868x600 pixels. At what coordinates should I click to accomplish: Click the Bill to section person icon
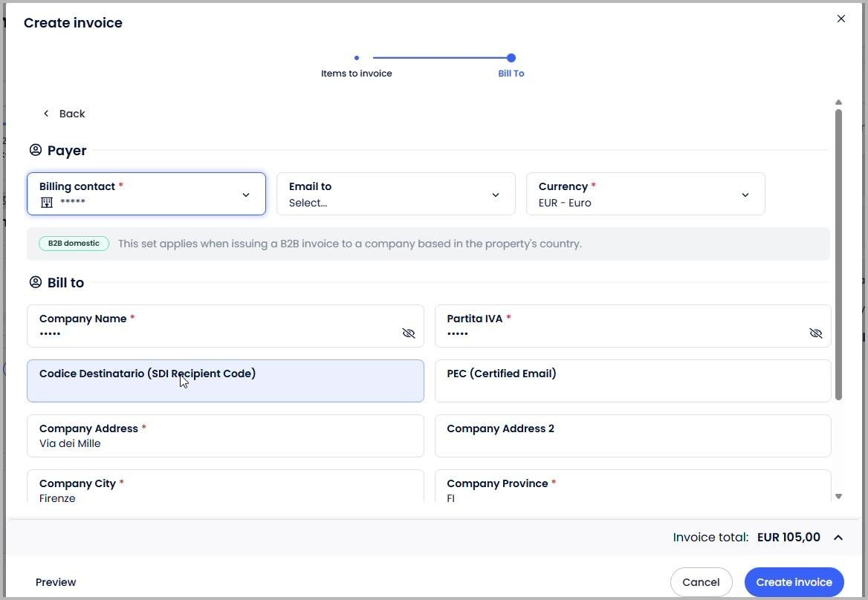36,282
